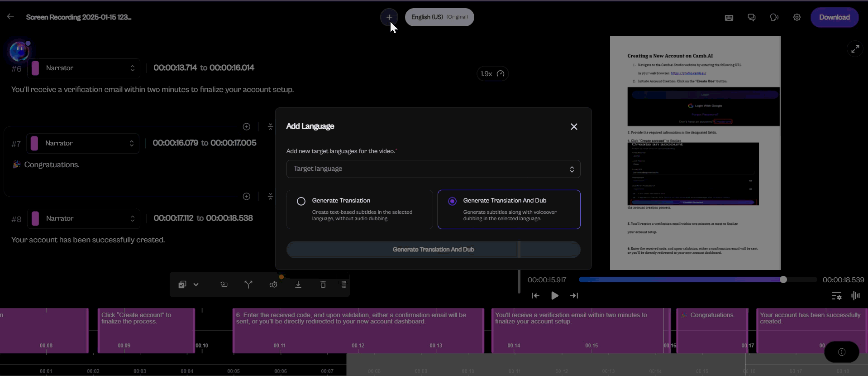Viewport: 868px width, 376px height.
Task: Select the English (US) Original language tab
Action: [x=439, y=17]
